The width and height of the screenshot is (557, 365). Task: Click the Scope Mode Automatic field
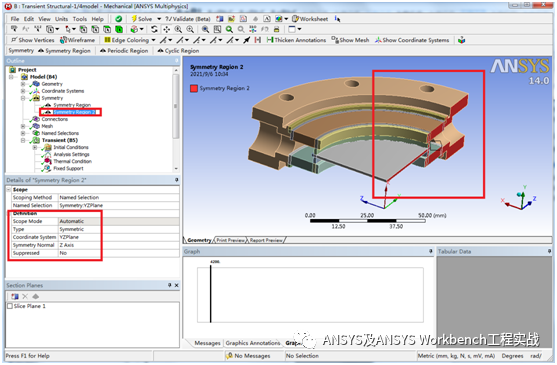(x=119, y=221)
